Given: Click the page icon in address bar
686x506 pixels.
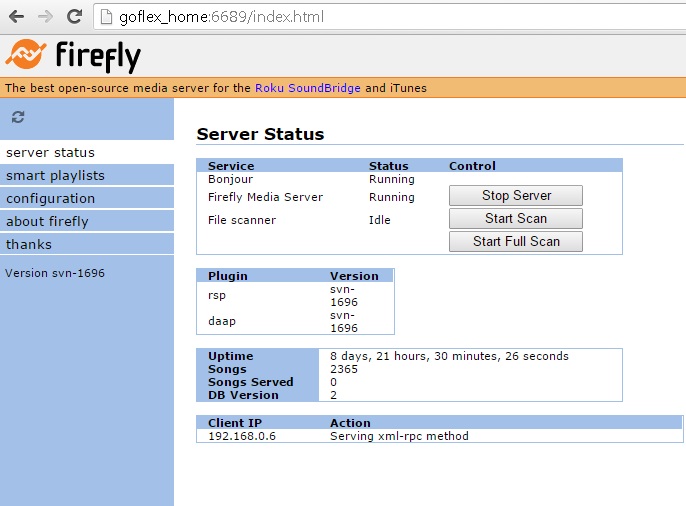Looking at the screenshot, I should tap(106, 17).
